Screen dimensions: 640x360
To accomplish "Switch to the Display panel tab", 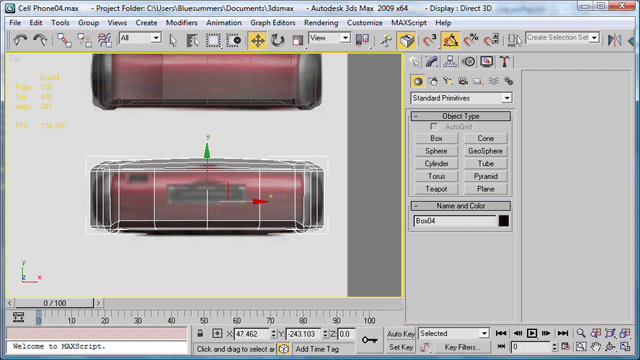I will coord(487,62).
